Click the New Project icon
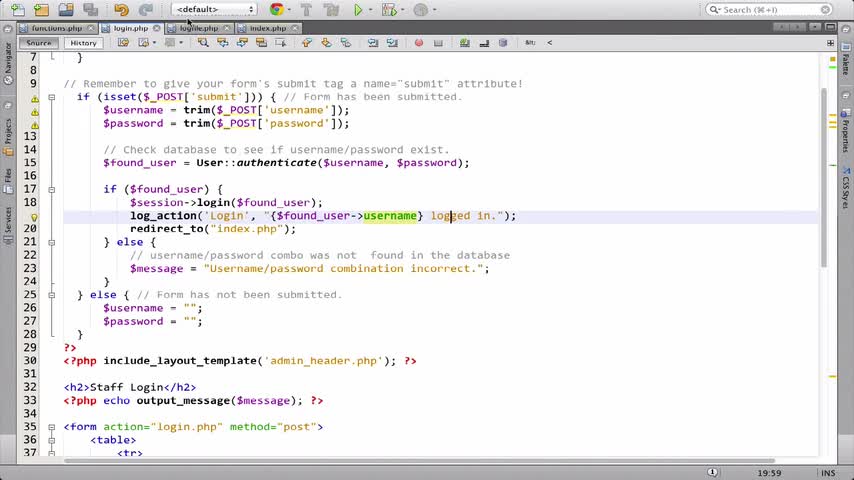The width and height of the screenshot is (854, 480). point(41,9)
